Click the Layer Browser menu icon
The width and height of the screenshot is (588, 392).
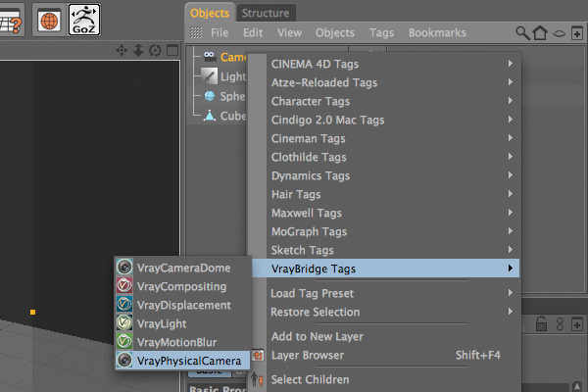click(258, 355)
